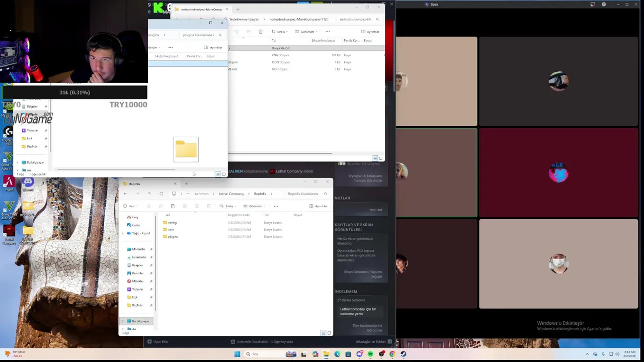This screenshot has width=644, height=362.
Task: Open Sırala dropdown in MoreCompany zip window
Action: pyautogui.click(x=281, y=32)
